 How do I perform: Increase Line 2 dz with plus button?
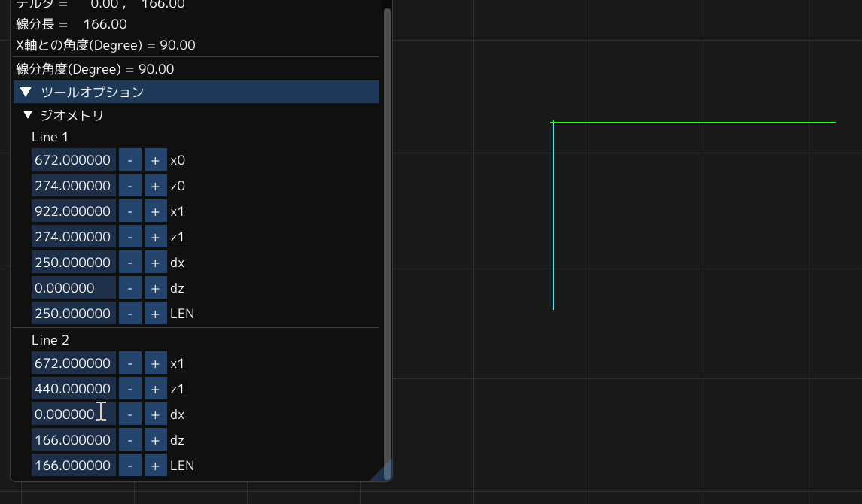pyautogui.click(x=156, y=440)
